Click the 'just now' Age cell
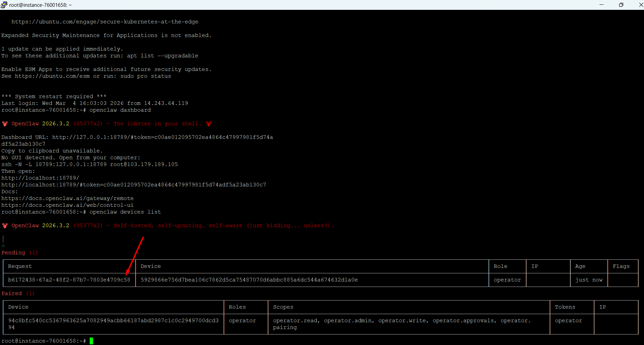 (589, 280)
